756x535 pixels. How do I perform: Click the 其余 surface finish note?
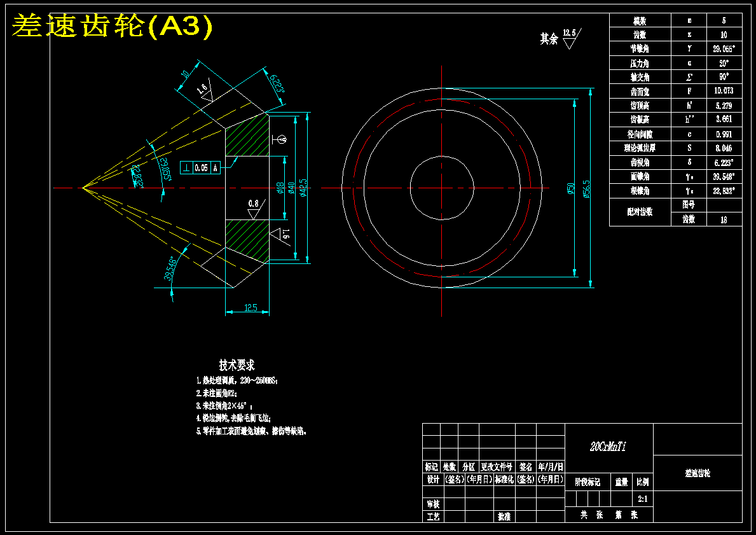(x=549, y=38)
